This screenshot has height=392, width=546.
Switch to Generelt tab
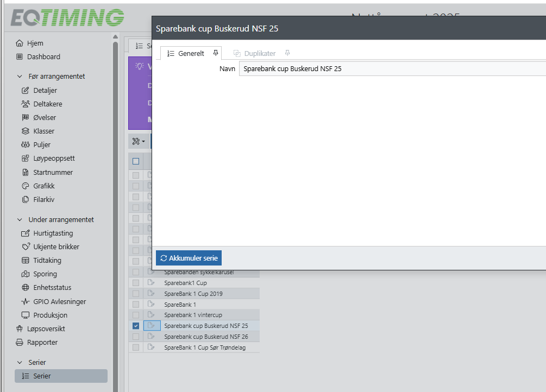click(x=191, y=53)
